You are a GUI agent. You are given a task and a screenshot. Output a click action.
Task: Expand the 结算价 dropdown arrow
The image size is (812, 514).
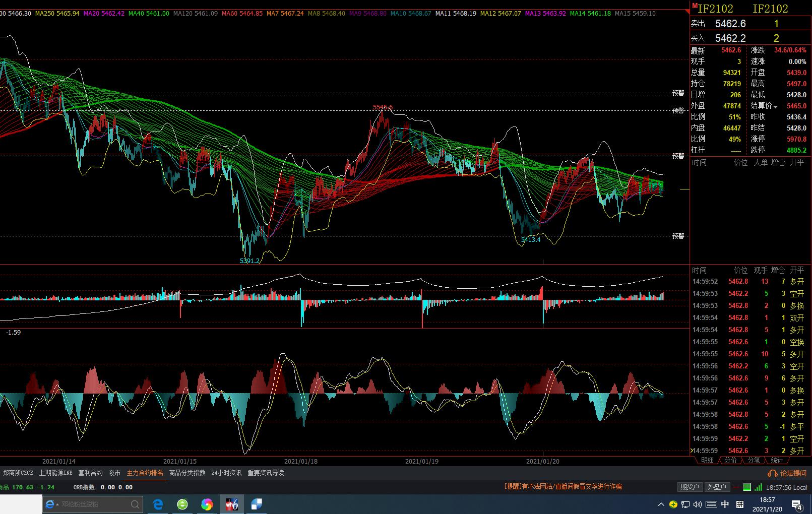tap(776, 106)
